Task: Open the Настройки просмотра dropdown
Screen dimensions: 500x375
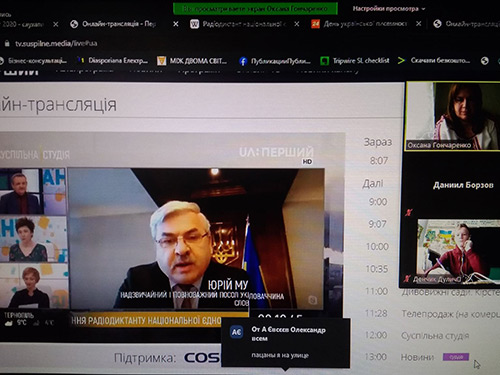Action: [x=389, y=9]
